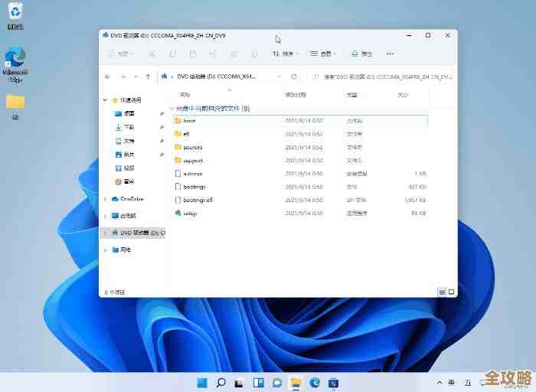Collapse the 快速访问 tree node
536x392 pixels.
tap(106, 100)
